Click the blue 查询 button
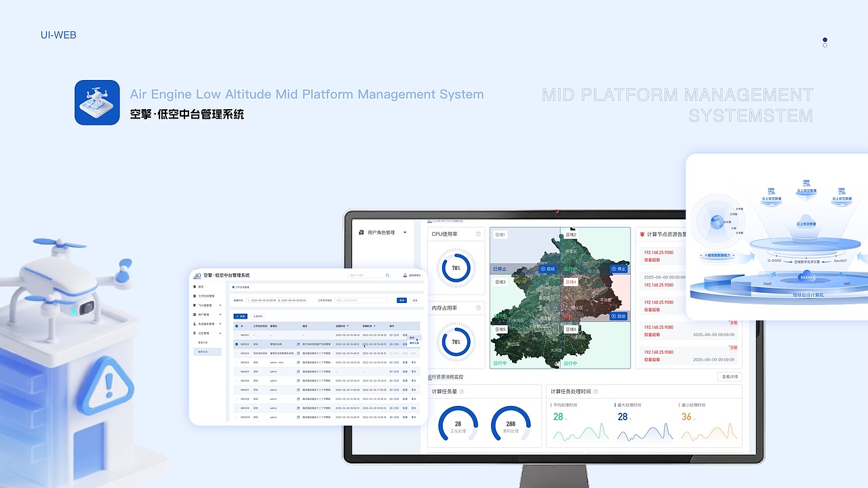This screenshot has width=868, height=488. point(401,300)
